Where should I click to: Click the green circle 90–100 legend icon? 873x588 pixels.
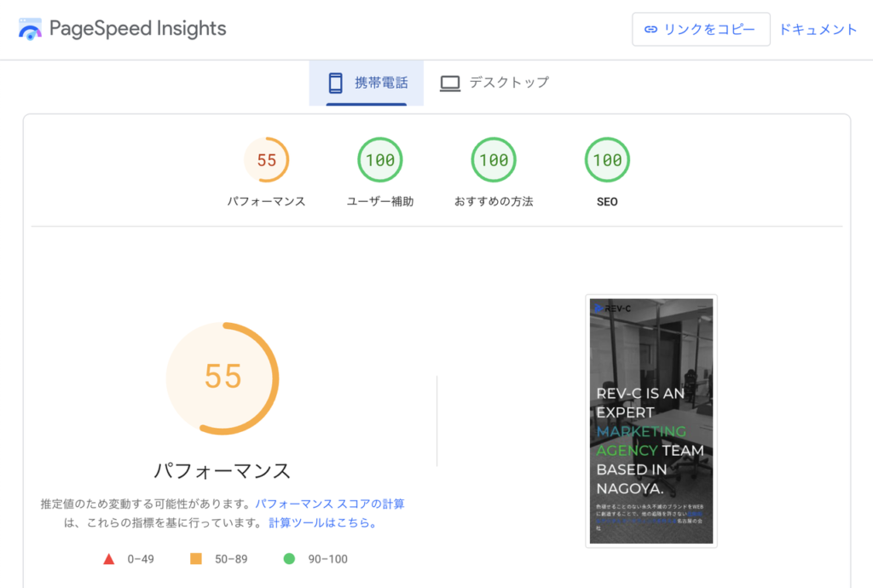[x=289, y=558]
